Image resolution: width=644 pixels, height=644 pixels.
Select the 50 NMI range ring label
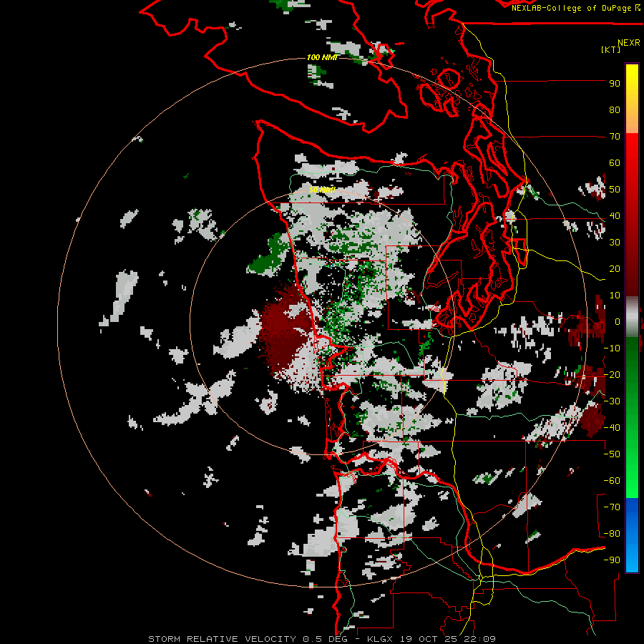tap(323, 190)
